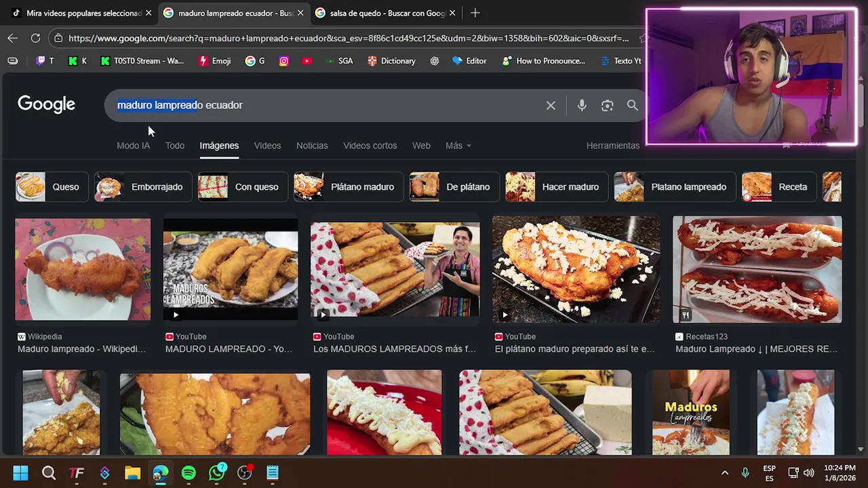This screenshot has height=488, width=868.
Task: Open volume control in system tray
Action: click(808, 472)
